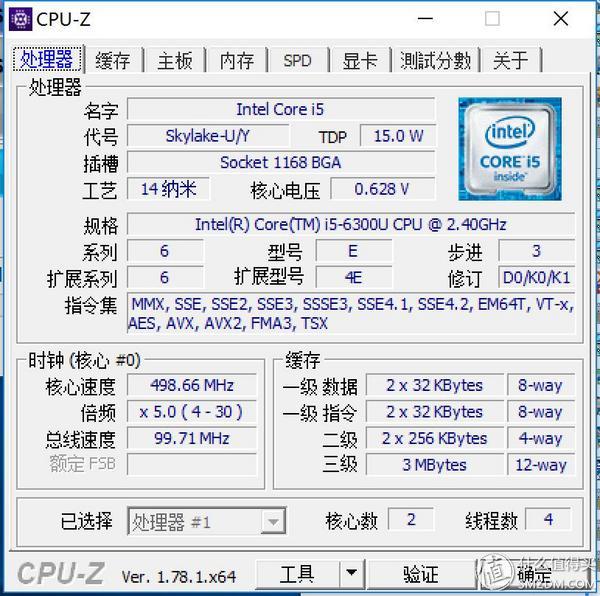Go to the 关于 tab
The width and height of the screenshot is (600, 596).
coord(511,60)
